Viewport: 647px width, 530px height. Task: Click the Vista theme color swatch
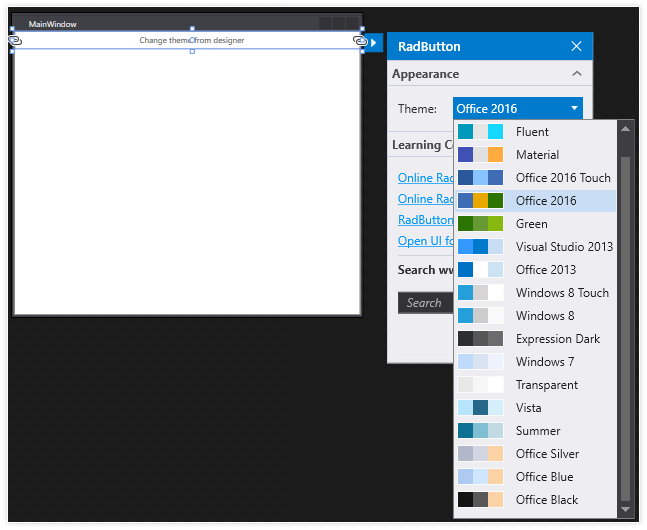pyautogui.click(x=480, y=408)
